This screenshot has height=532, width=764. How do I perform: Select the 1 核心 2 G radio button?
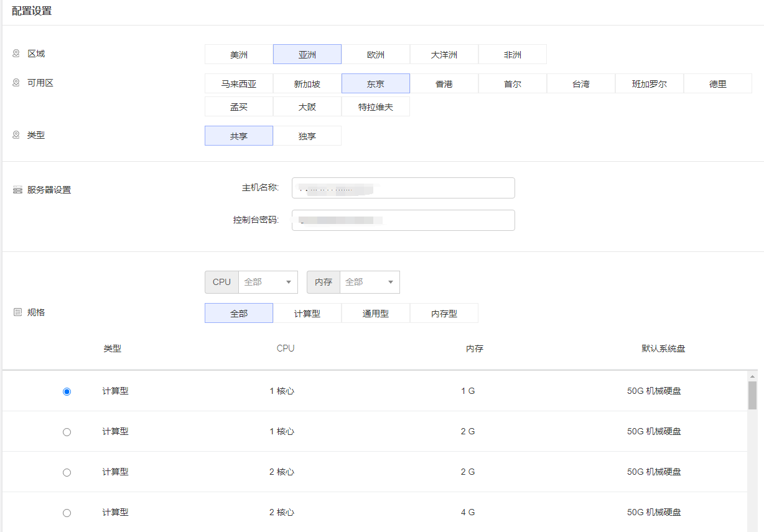[x=67, y=432]
